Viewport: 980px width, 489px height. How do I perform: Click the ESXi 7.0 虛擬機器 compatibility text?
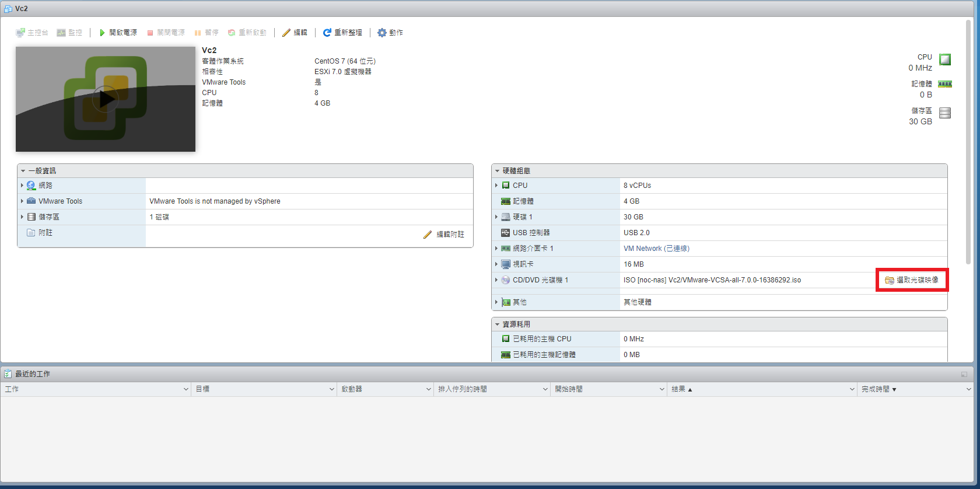(343, 72)
